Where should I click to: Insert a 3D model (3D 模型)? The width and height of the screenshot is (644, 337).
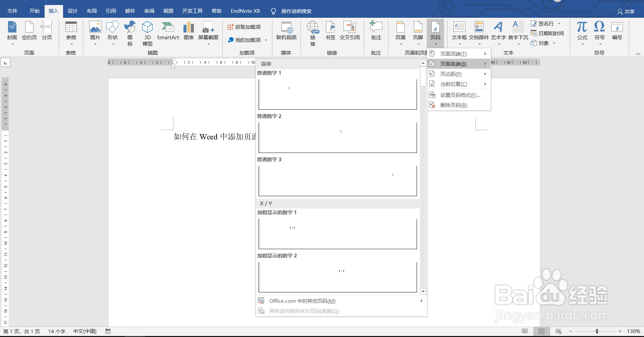[148, 33]
